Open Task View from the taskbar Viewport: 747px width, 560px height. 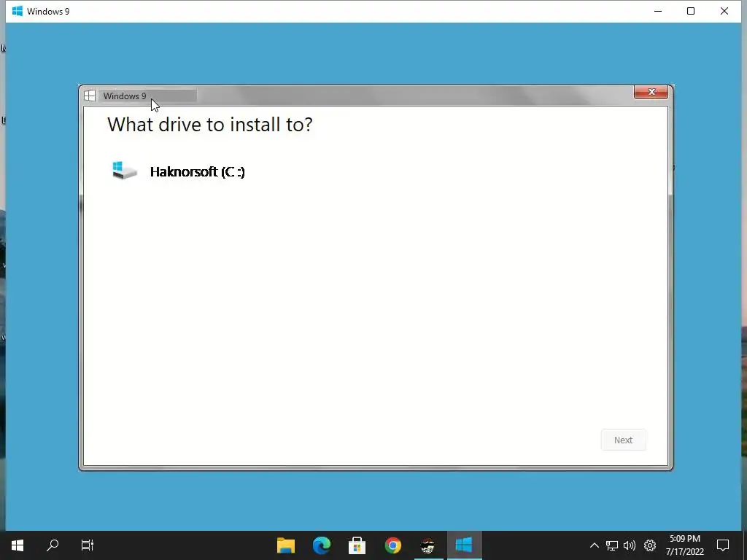(88, 545)
